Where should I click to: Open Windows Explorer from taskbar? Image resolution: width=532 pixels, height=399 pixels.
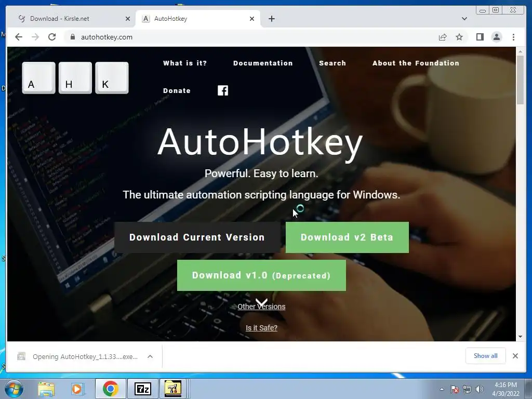point(46,389)
